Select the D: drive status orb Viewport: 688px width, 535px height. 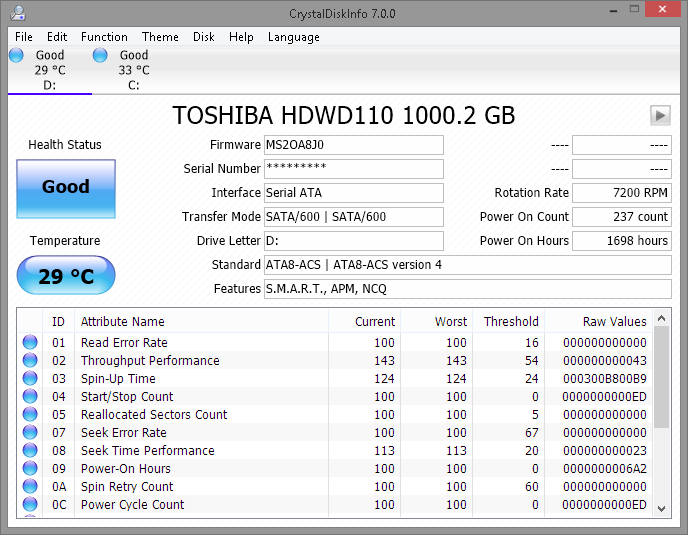[16, 56]
